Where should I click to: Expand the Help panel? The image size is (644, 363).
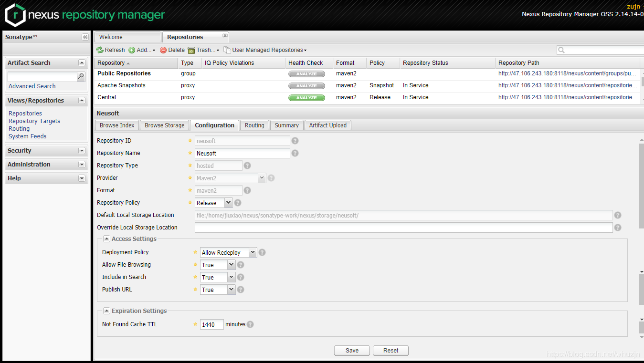82,178
